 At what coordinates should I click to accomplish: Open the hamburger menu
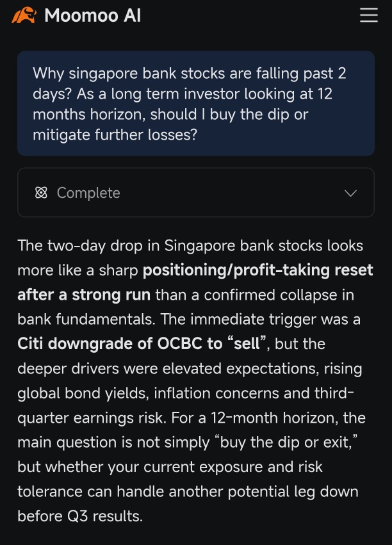click(368, 15)
